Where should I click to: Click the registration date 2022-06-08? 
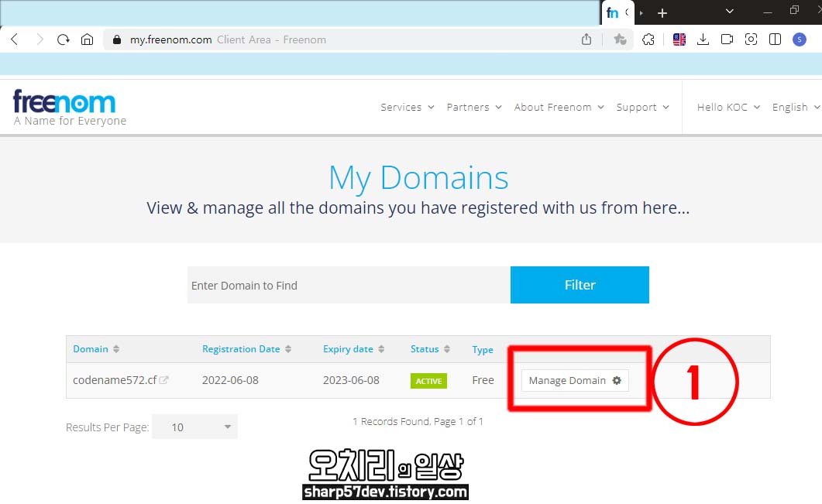pos(230,380)
